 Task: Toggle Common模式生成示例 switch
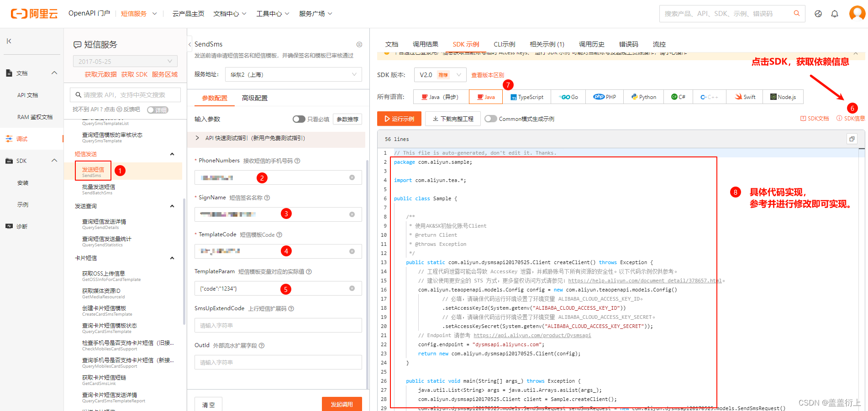tap(491, 119)
